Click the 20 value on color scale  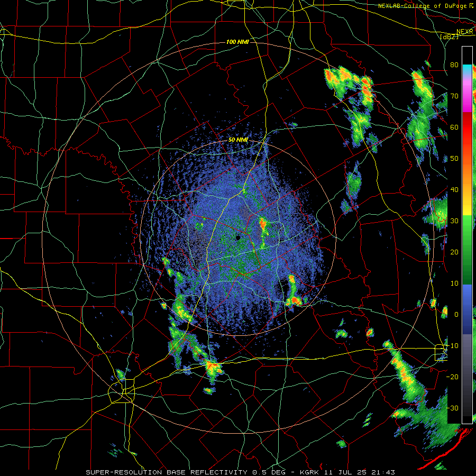coord(454,252)
